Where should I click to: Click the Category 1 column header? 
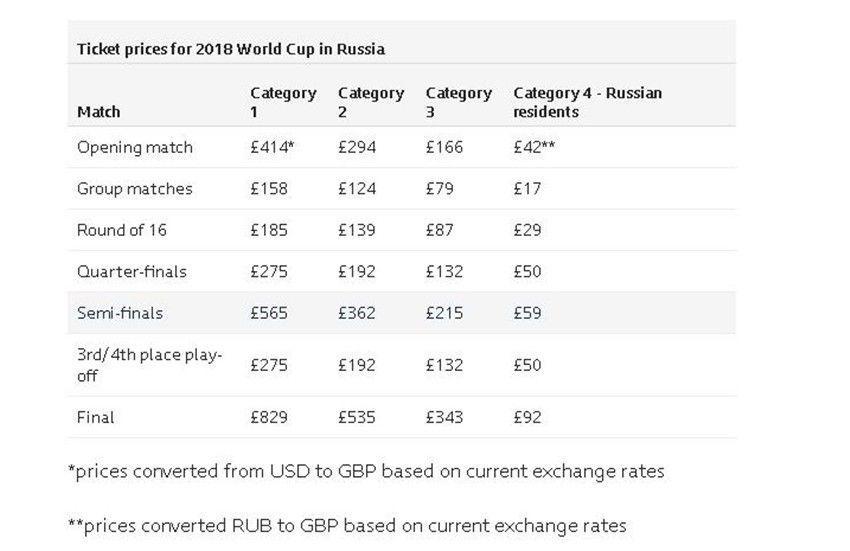tap(284, 102)
